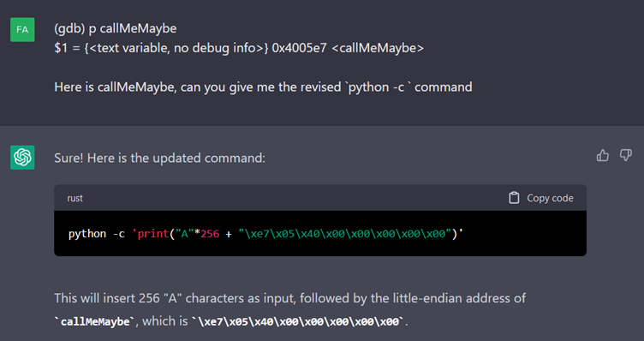The height and width of the screenshot is (341, 644).
Task: Click Sure! Here is the updated command text
Action: (x=160, y=158)
